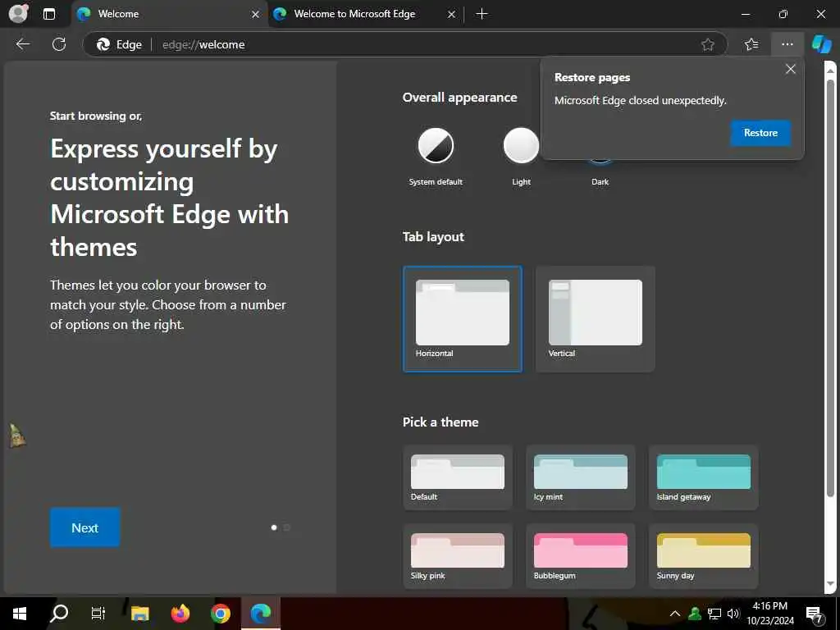Open a new tab with the plus

pos(482,14)
